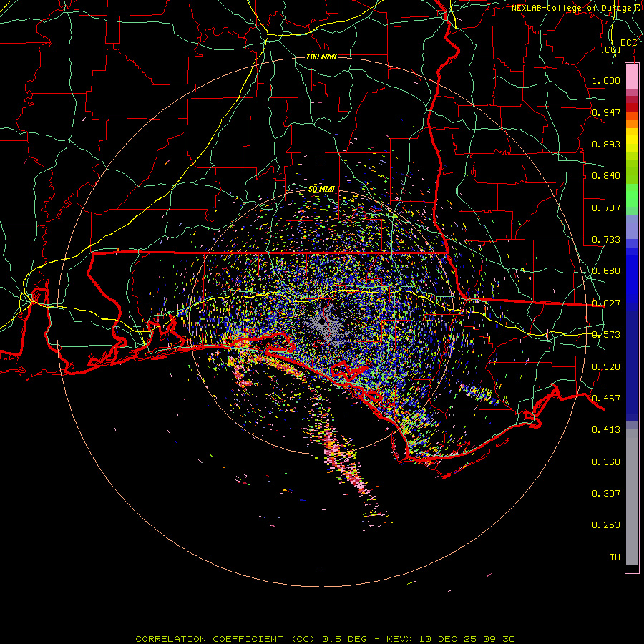Click the DCC label above color scale
Viewport: 644px width, 644px height.
[628, 43]
